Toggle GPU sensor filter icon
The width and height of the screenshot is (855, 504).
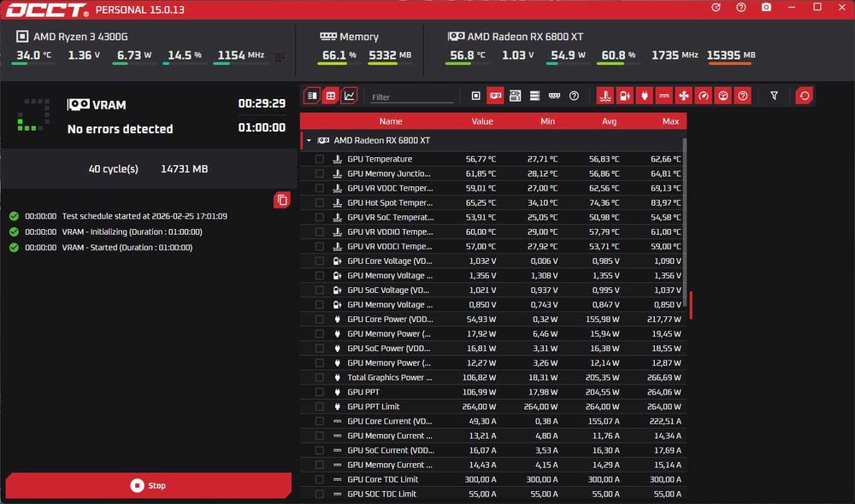point(495,96)
